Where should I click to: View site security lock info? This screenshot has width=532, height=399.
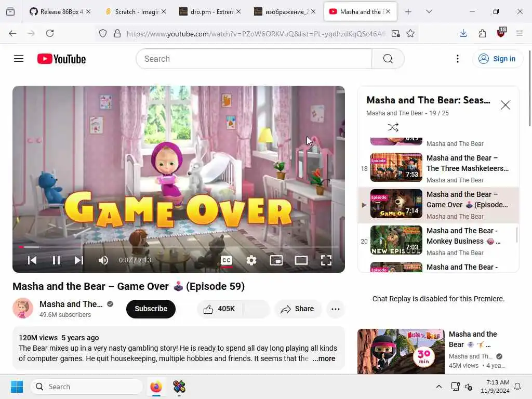[x=117, y=33]
